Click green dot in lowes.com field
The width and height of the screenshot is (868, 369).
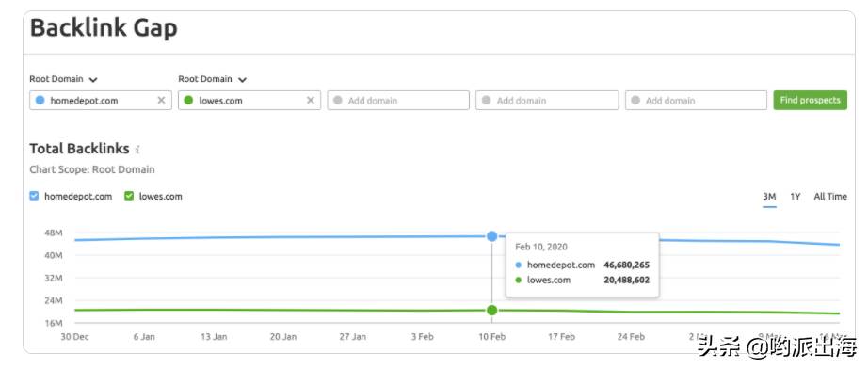(188, 100)
